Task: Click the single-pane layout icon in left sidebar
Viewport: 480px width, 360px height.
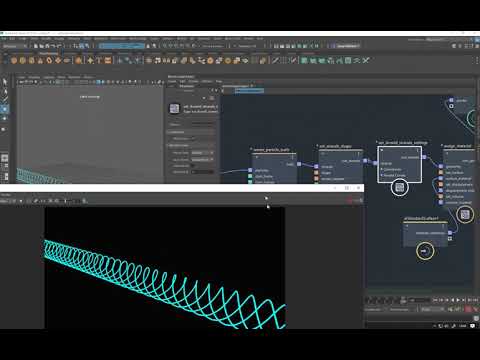Action: pos(5,158)
